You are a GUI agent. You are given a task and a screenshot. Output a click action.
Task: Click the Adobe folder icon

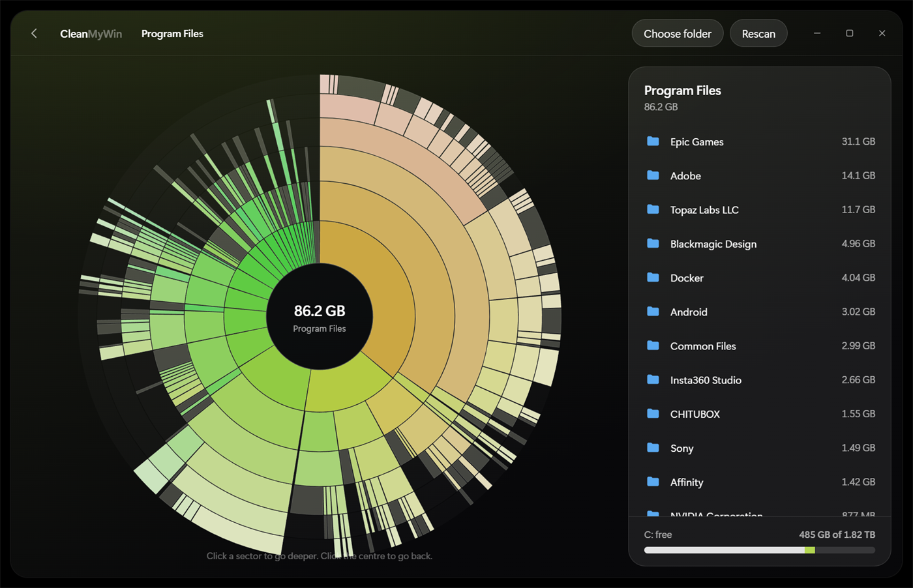[x=653, y=175]
